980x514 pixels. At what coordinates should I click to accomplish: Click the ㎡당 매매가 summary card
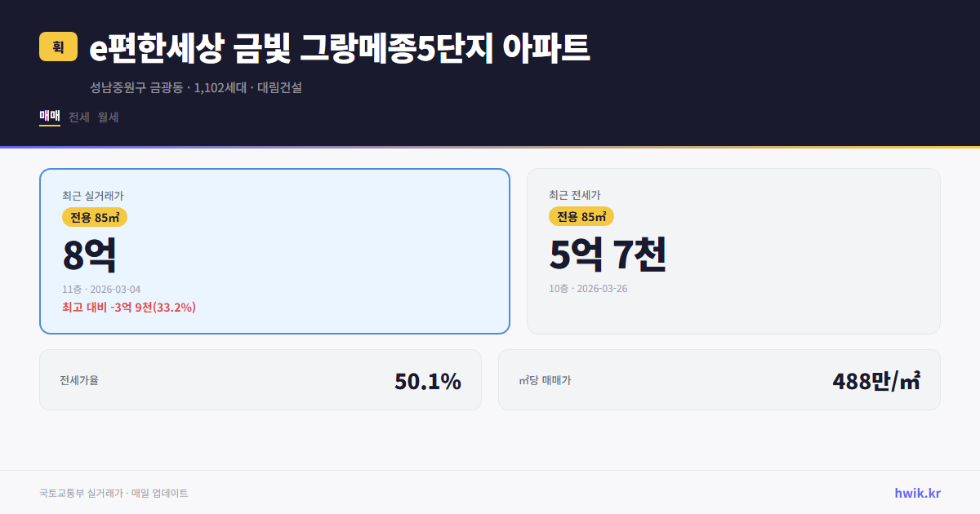(x=719, y=379)
